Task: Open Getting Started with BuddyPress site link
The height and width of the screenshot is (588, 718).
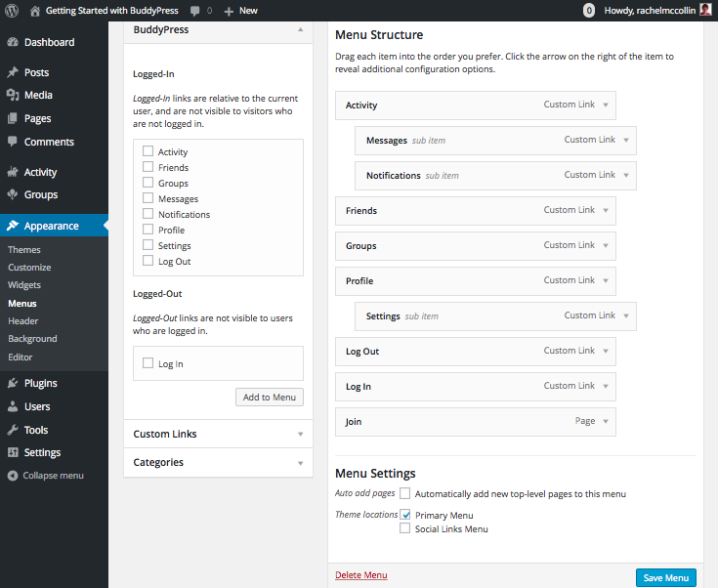Action: coord(111,11)
